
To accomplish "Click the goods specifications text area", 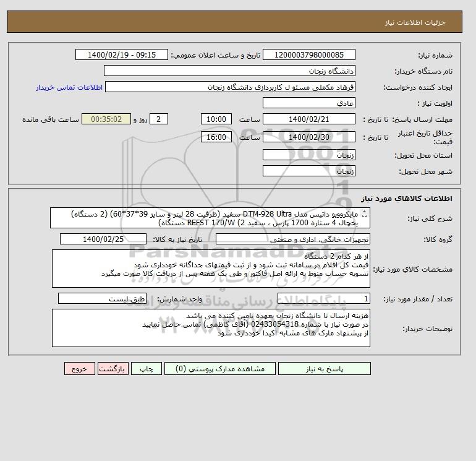I will (211, 269).
